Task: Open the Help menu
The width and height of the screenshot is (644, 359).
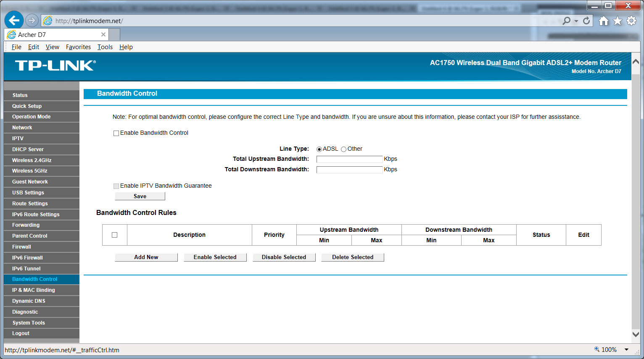Action: pos(126,47)
